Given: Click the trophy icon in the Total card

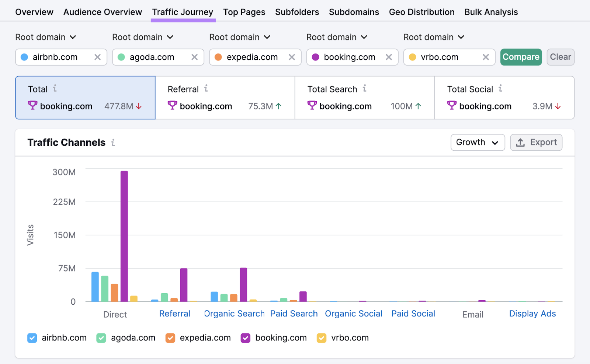Looking at the screenshot, I should click(32, 106).
